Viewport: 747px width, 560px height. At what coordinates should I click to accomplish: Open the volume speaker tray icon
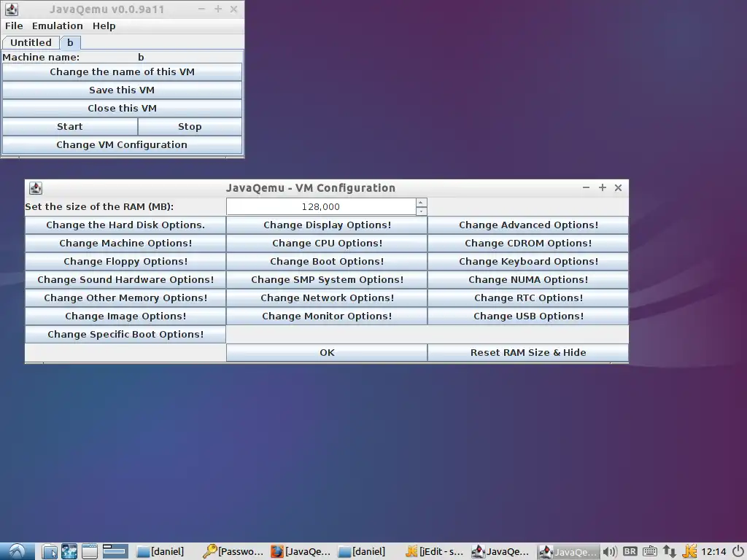(x=609, y=551)
